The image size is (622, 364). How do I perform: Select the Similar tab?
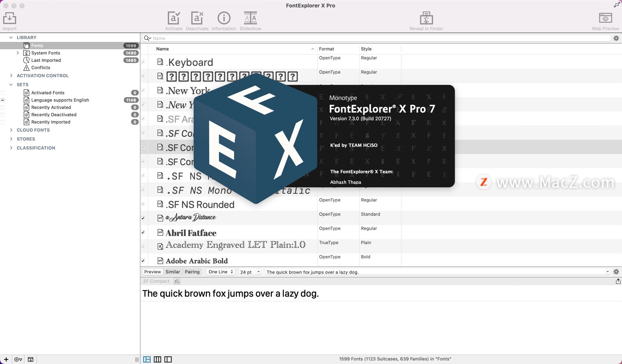pos(173,272)
